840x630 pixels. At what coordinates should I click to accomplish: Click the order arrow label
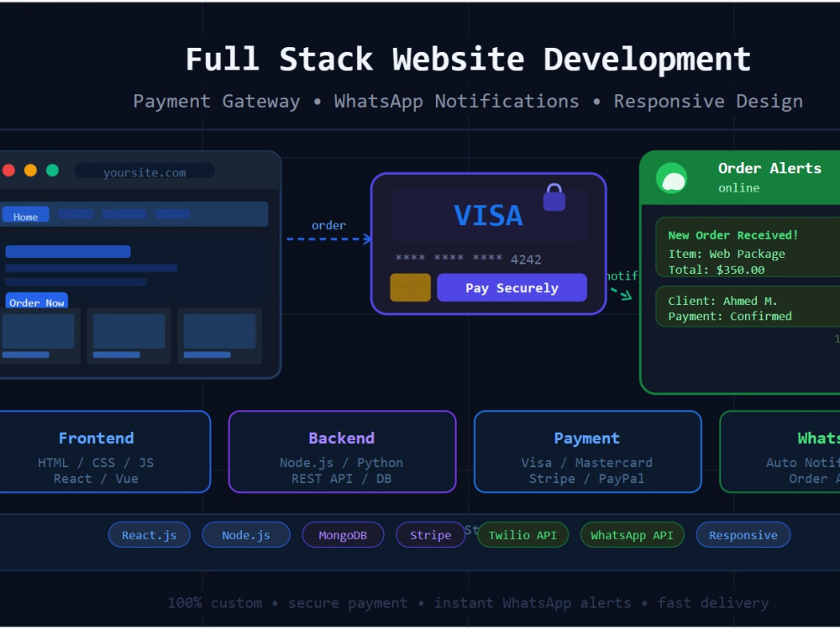[x=328, y=225]
